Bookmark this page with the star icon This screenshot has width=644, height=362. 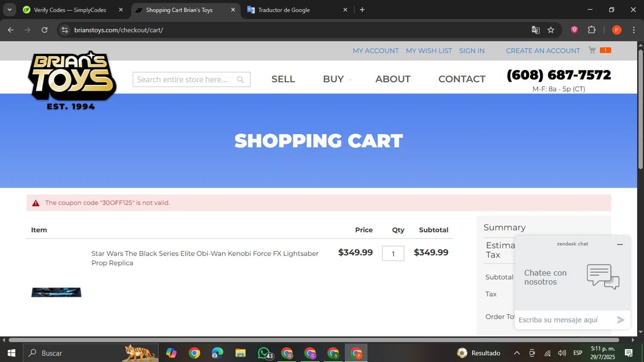tap(551, 30)
